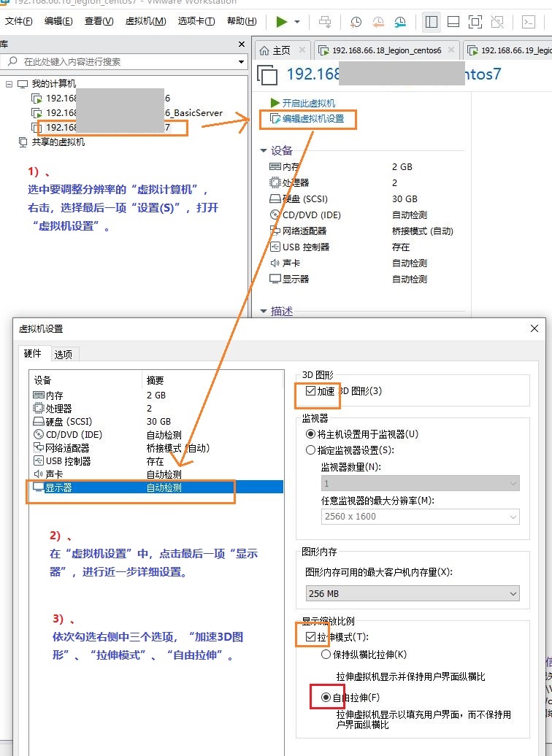
Task: Click the CD/DVD (IDE) disc icon in summary
Action: 275,215
